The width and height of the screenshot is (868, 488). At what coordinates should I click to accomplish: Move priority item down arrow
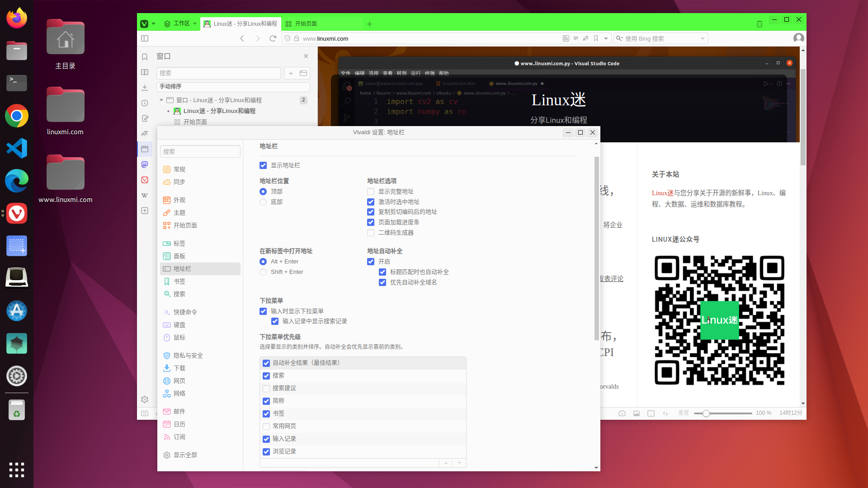(459, 463)
